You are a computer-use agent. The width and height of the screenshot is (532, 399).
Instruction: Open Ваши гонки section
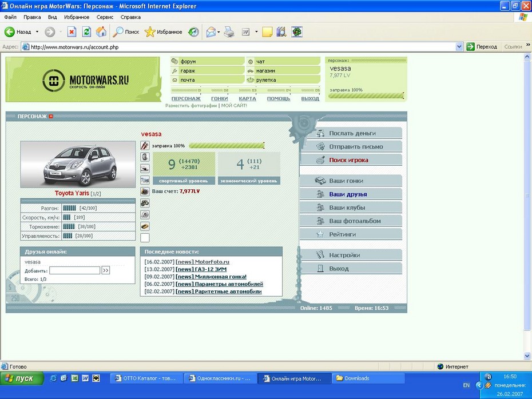click(x=351, y=181)
